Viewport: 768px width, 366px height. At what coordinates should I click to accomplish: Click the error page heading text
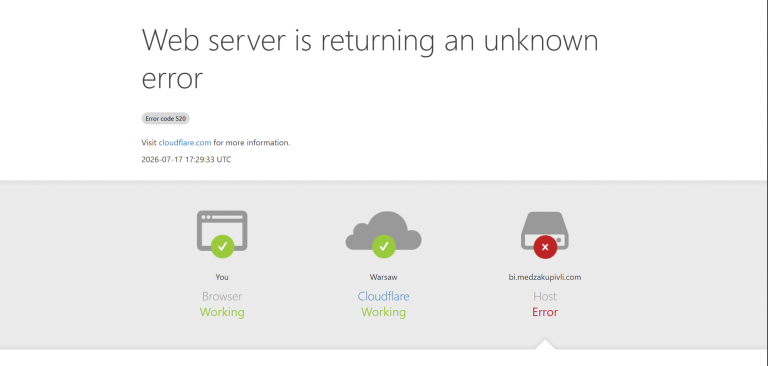click(x=370, y=59)
